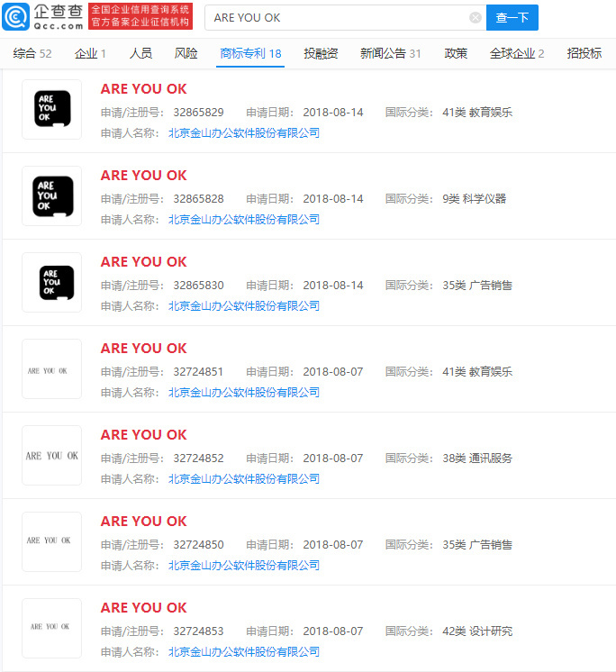Click the 查一下 search button
Screen dimensions: 616x672
coord(512,18)
